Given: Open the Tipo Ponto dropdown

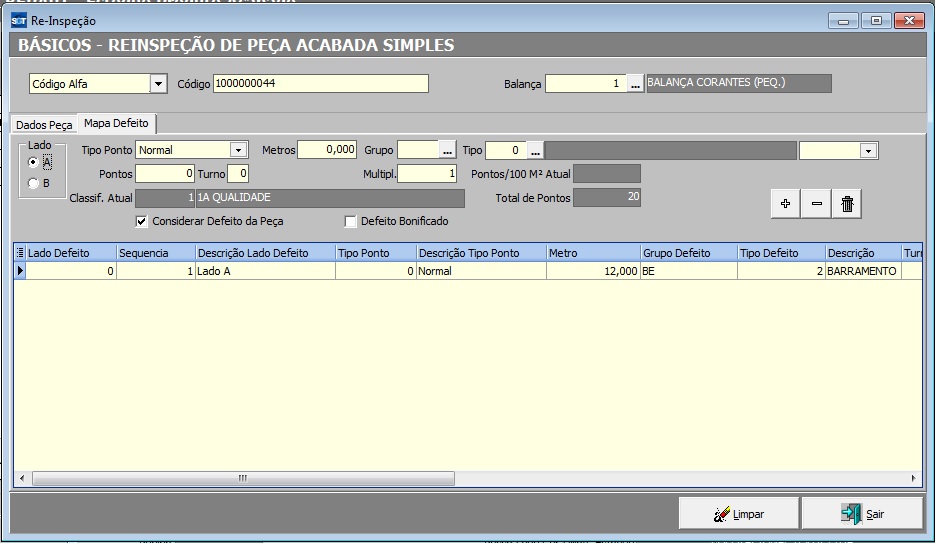Looking at the screenshot, I should 238,150.
